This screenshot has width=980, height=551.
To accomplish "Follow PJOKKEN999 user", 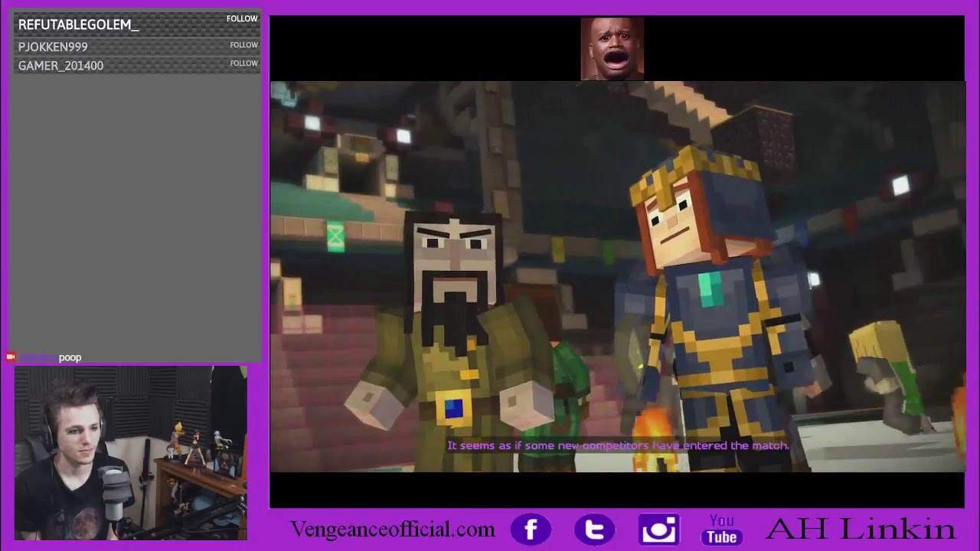I will click(x=243, y=45).
